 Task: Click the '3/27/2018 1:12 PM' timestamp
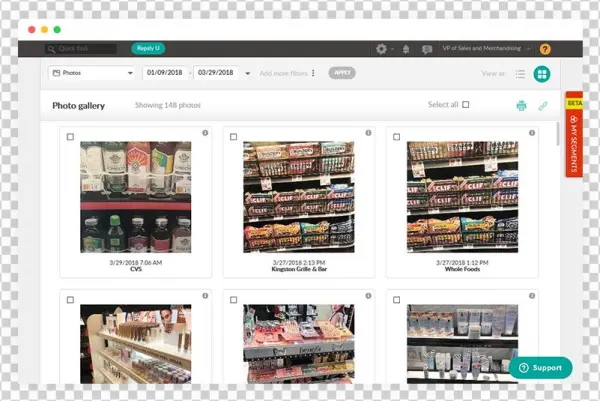coord(462,262)
